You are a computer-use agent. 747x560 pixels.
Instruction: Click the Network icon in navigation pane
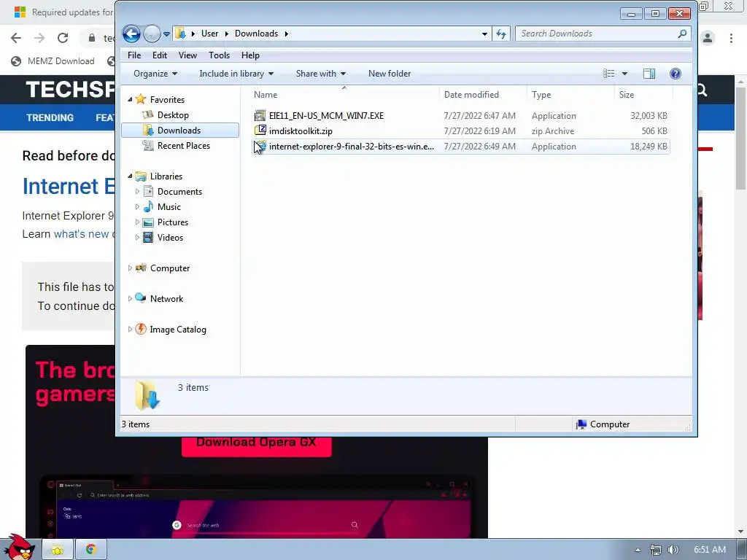tap(141, 298)
